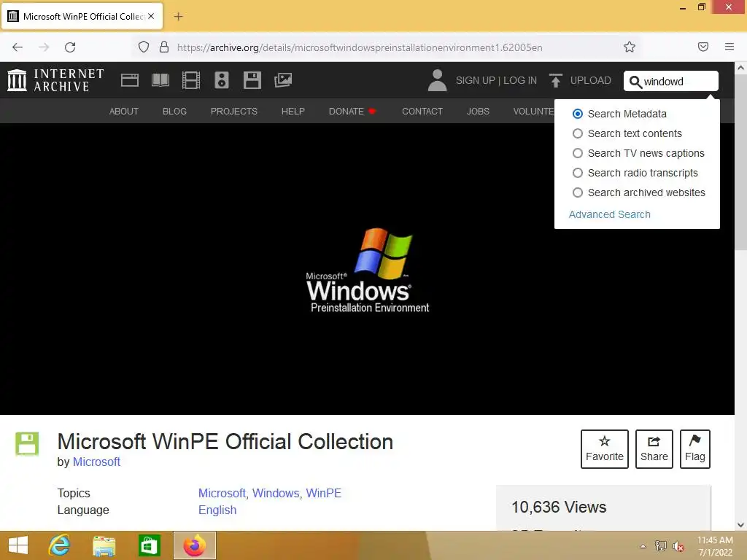The image size is (747, 560).
Task: Open the PROJECTS menu item
Action: [234, 111]
